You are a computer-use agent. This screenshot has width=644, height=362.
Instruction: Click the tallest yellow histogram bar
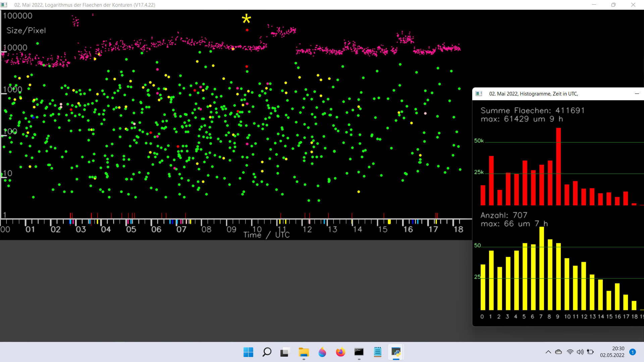542,268
